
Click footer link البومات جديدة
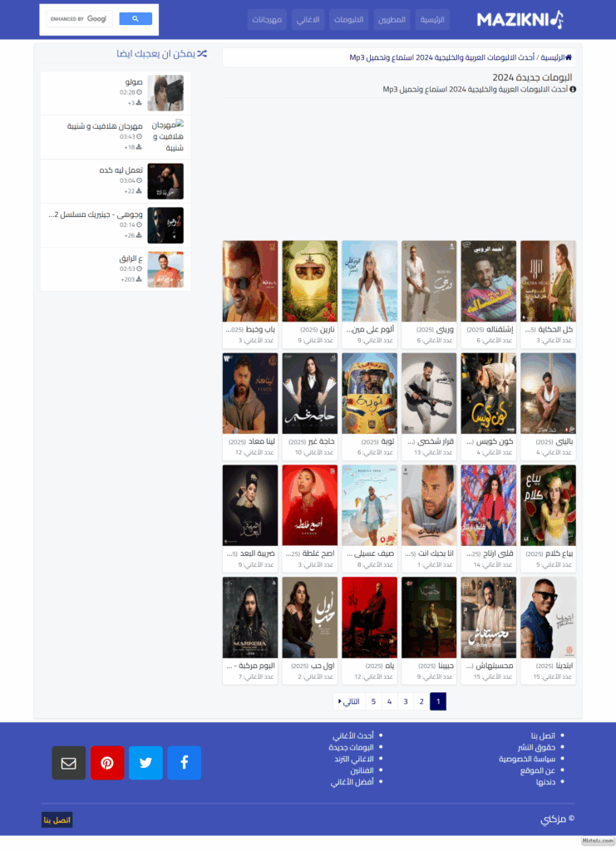click(351, 747)
